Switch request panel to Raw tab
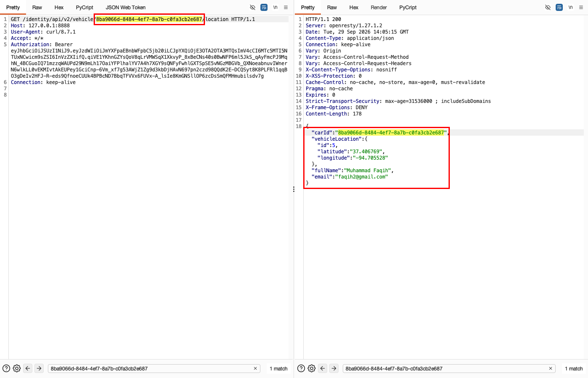588x378 pixels. (x=37, y=8)
